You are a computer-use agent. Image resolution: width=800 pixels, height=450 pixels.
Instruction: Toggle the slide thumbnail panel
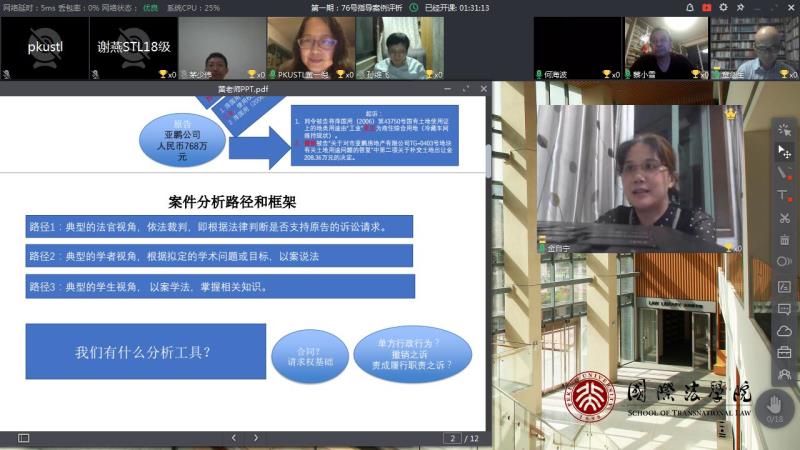pyautogui.click(x=23, y=438)
